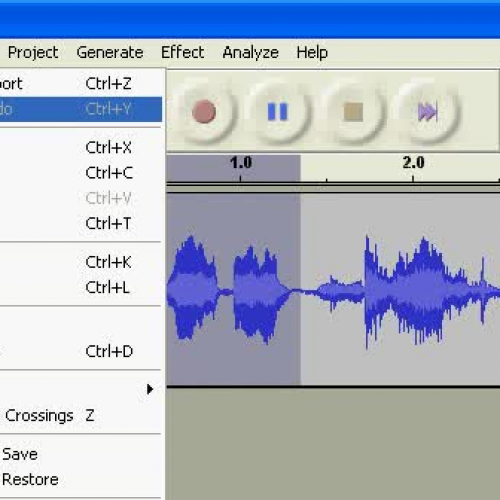Choose the Zero Crossings Z menu entry
This screenshot has width=500, height=500.
tap(81, 415)
